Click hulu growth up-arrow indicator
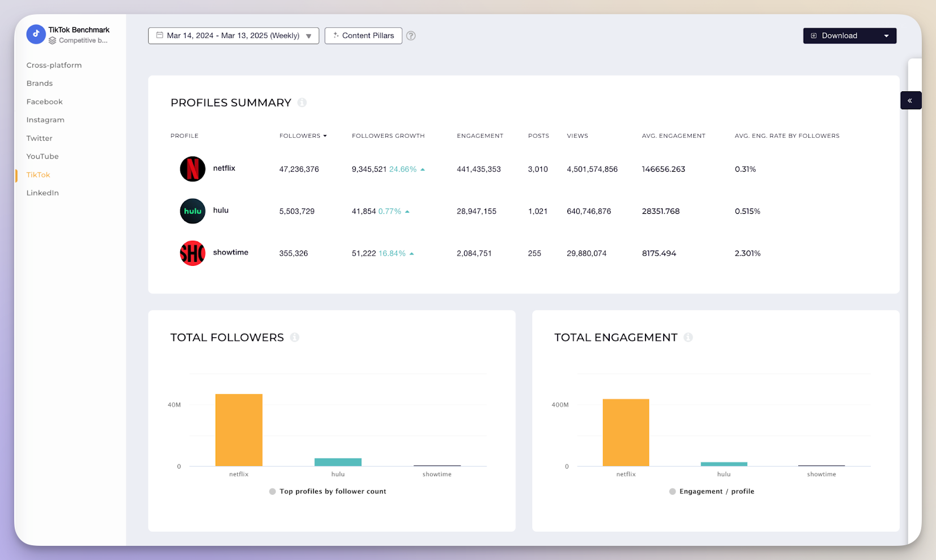 pyautogui.click(x=407, y=211)
